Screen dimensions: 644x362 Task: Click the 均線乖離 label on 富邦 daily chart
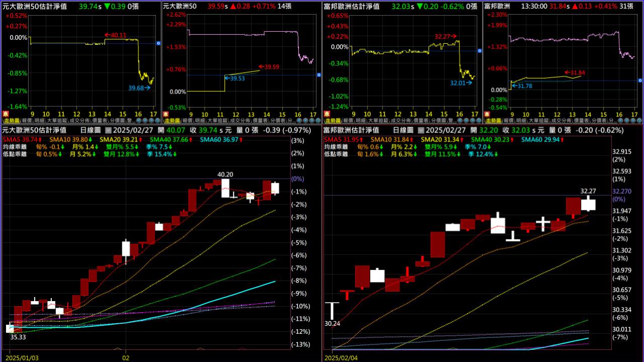pos(336,147)
